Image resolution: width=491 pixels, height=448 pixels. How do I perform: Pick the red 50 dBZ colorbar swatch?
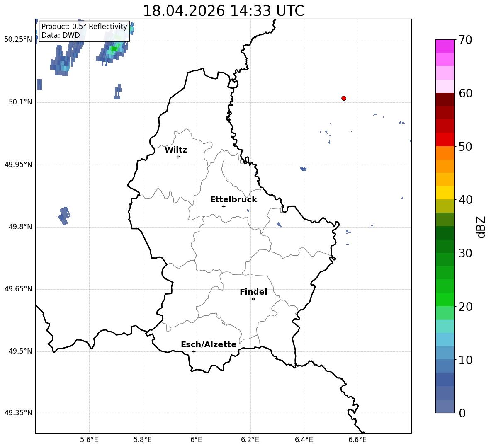pos(445,140)
